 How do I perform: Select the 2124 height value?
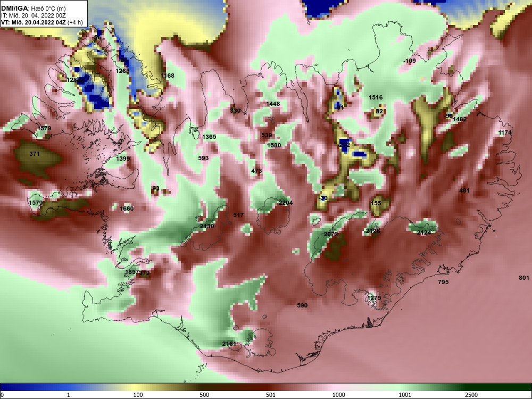coord(424,233)
